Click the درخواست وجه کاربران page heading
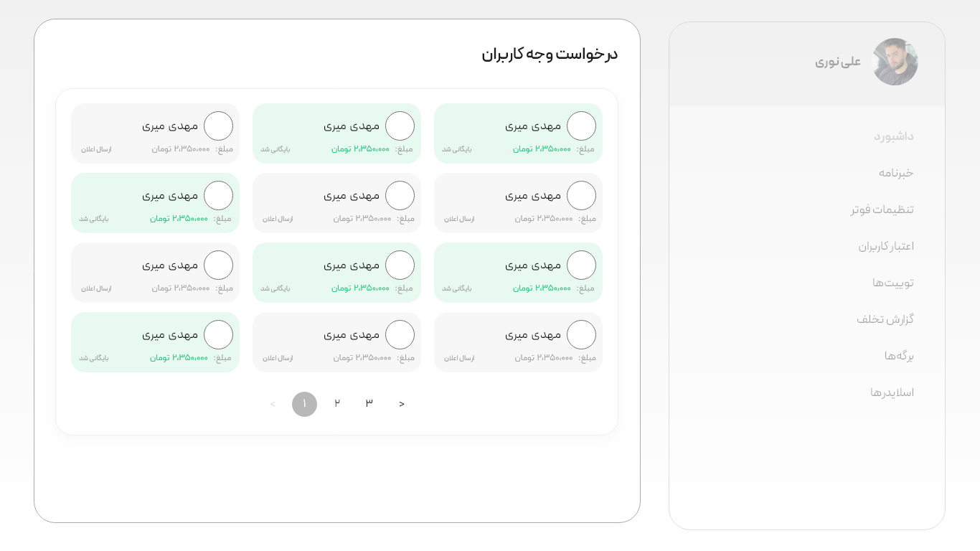Screen dimensions: 980x551 click(550, 55)
